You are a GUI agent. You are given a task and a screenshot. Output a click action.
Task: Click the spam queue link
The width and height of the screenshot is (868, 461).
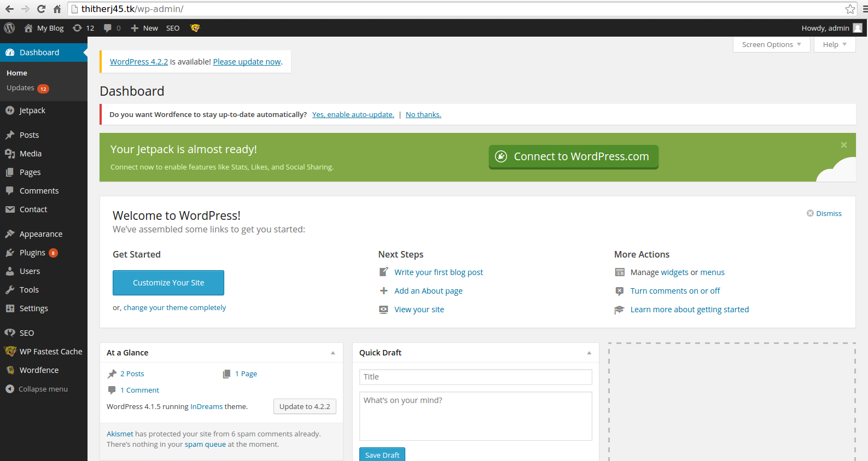[x=205, y=444]
